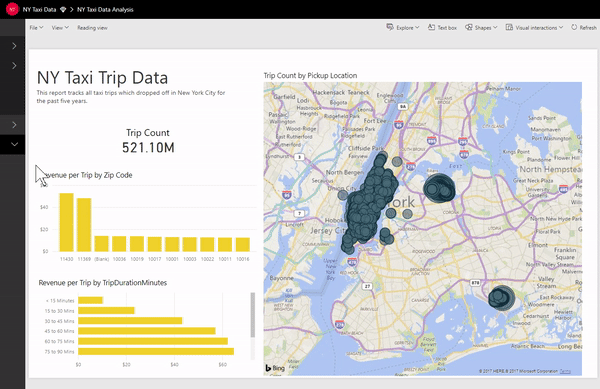Select the NY Taxi Trip Data title
Screen dimensions: 600x389
click(x=102, y=78)
